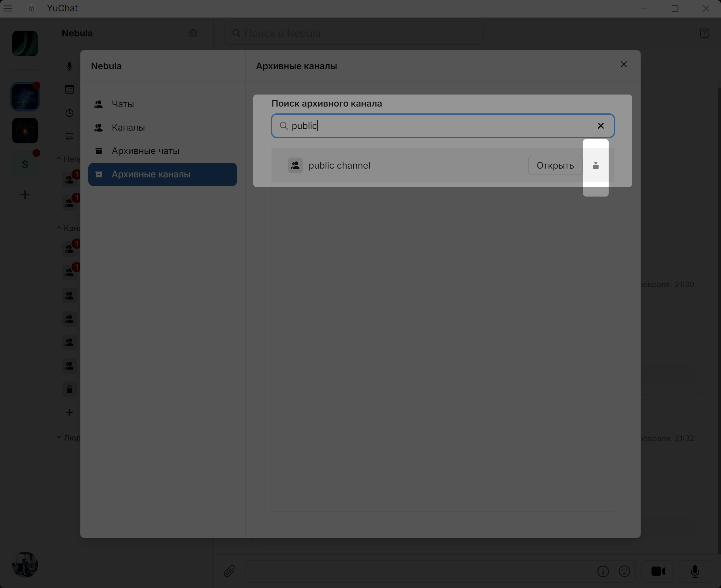Screen dimensions: 721x588
Task: Click the Поиск архивного канала search input
Action: [443, 126]
